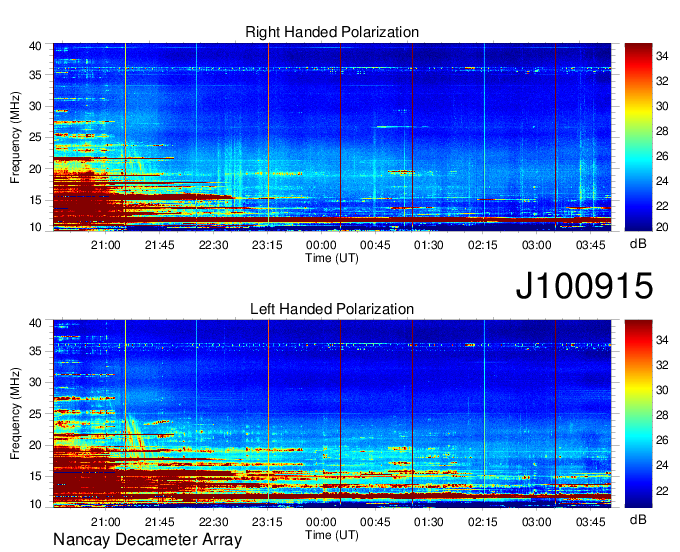The height and width of the screenshot is (552, 680).
Task: Click the 00:00 time tick under Left Handed plot
Action: point(321,522)
